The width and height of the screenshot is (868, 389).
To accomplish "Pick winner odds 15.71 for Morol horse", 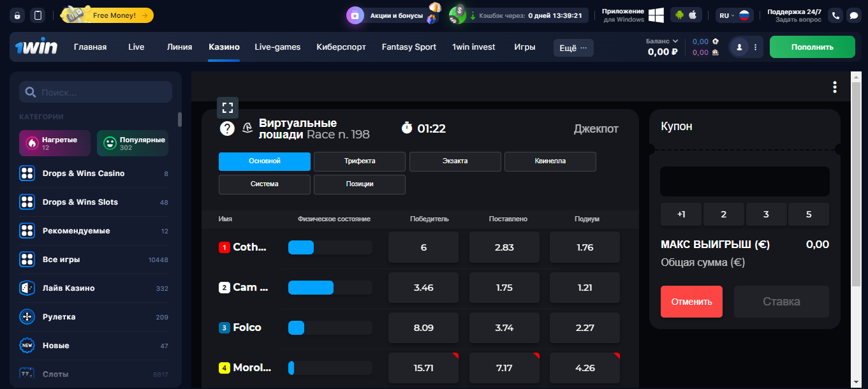I will (x=423, y=368).
